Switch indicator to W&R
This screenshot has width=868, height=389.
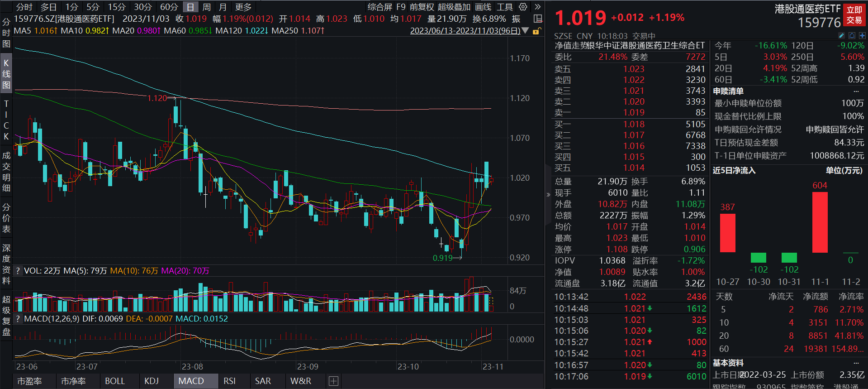tap(301, 381)
